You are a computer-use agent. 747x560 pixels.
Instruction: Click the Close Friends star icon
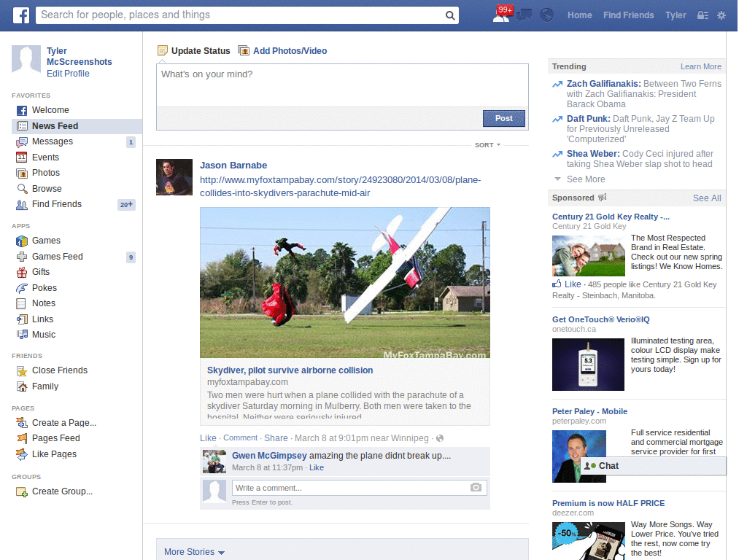click(22, 371)
